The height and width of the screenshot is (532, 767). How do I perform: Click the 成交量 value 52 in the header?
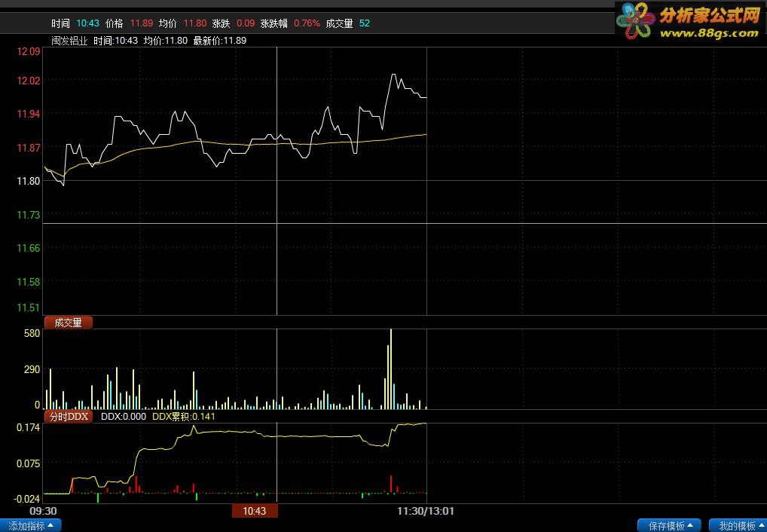pyautogui.click(x=365, y=23)
